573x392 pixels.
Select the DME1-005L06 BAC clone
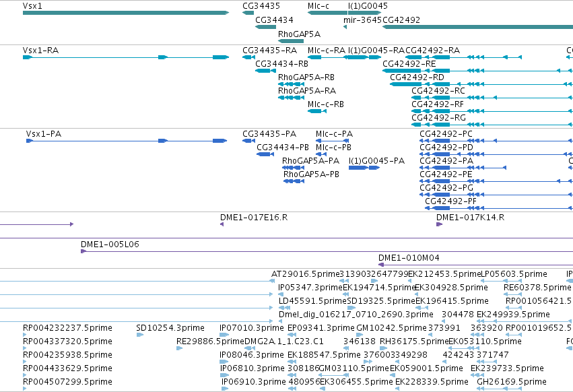tap(327, 251)
